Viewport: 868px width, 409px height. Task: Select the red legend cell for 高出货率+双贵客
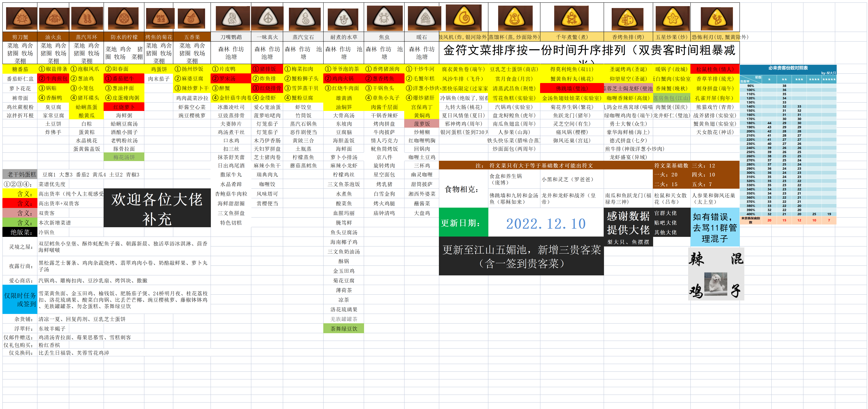tap(20, 203)
